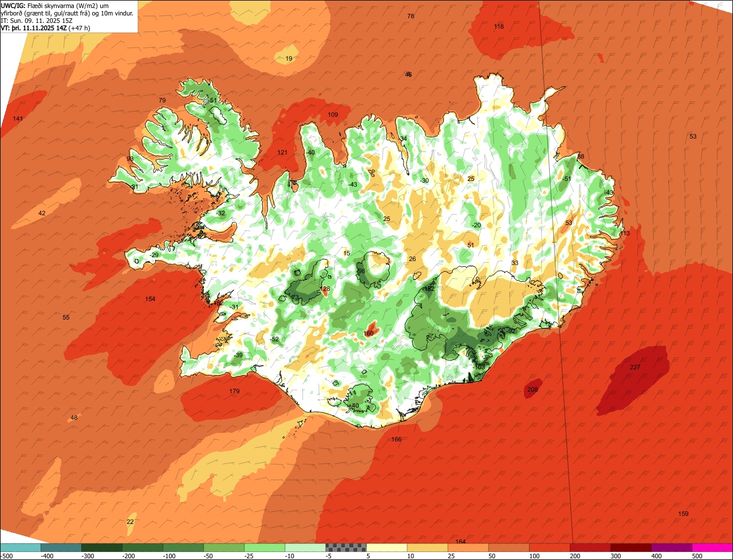Click the '500' legend label
733x560 pixels.
(697, 556)
